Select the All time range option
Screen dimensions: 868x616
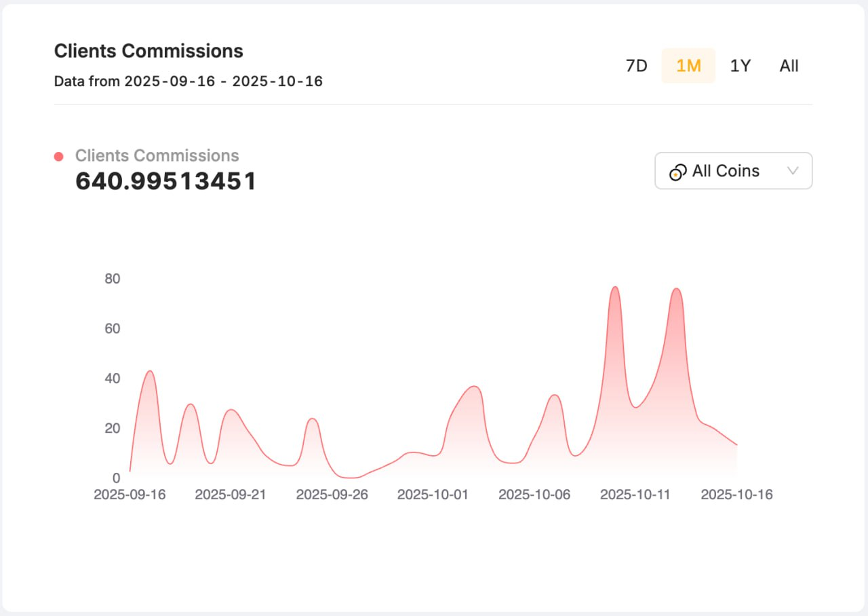(788, 66)
